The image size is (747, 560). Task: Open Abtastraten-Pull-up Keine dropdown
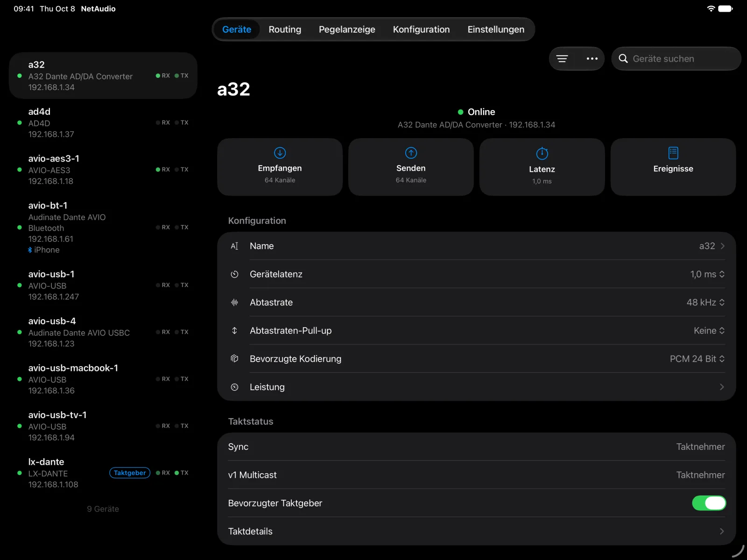pos(709,330)
